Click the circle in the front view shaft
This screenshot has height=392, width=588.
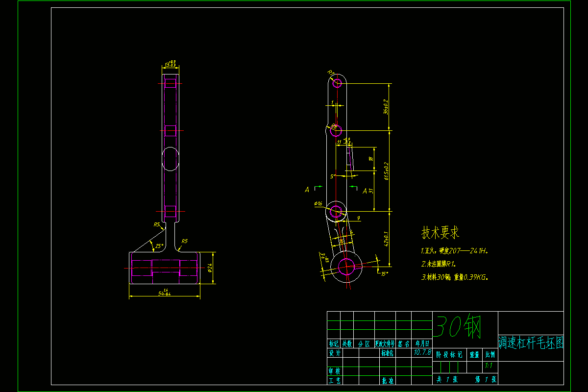tap(171, 158)
